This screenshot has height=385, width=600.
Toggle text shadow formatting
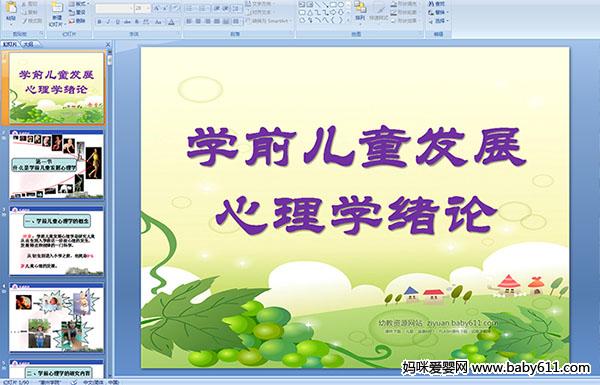(x=137, y=22)
